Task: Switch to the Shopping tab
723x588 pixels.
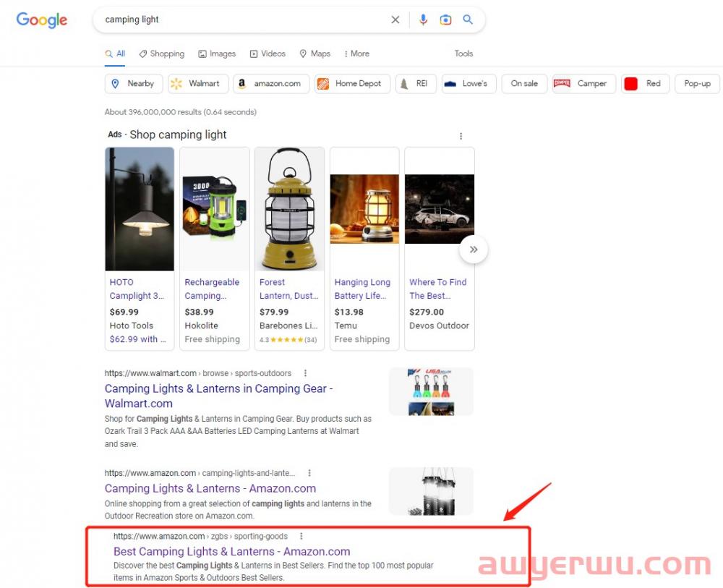Action: pyautogui.click(x=162, y=54)
